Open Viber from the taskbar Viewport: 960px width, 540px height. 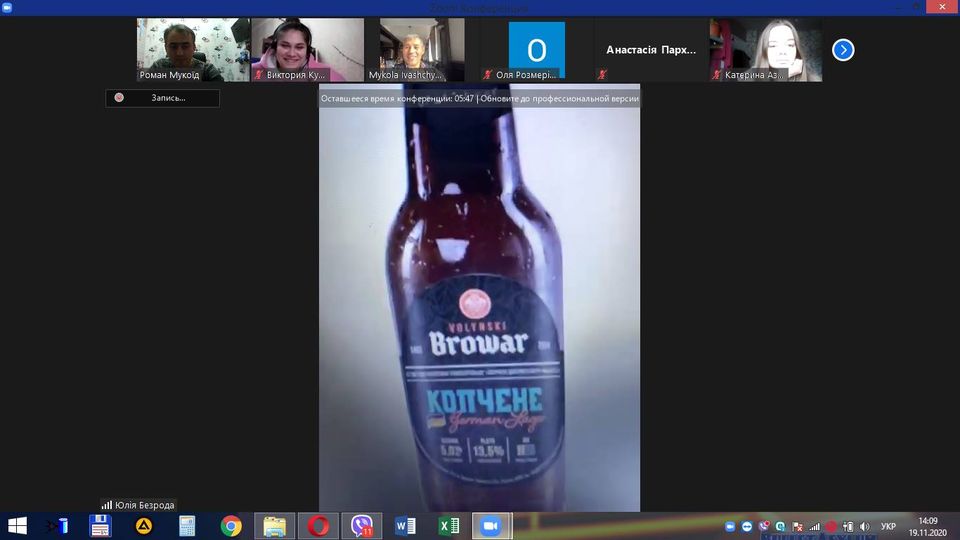coord(362,526)
